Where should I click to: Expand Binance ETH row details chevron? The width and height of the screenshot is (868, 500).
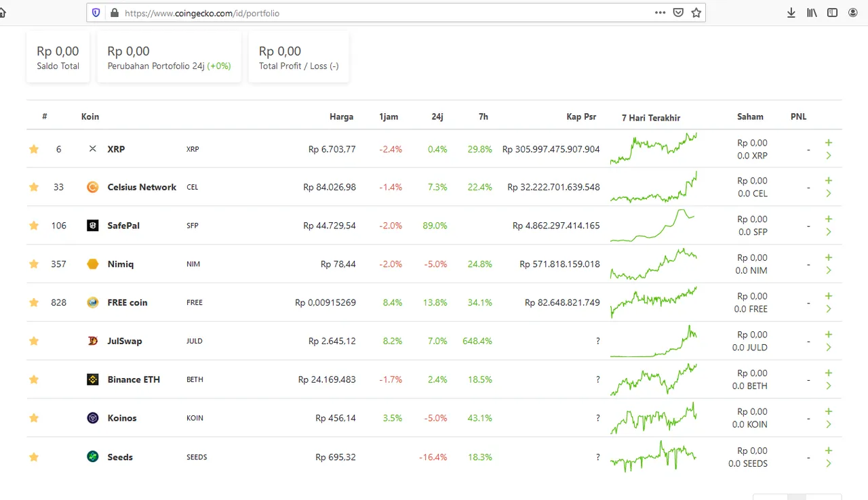coord(829,386)
